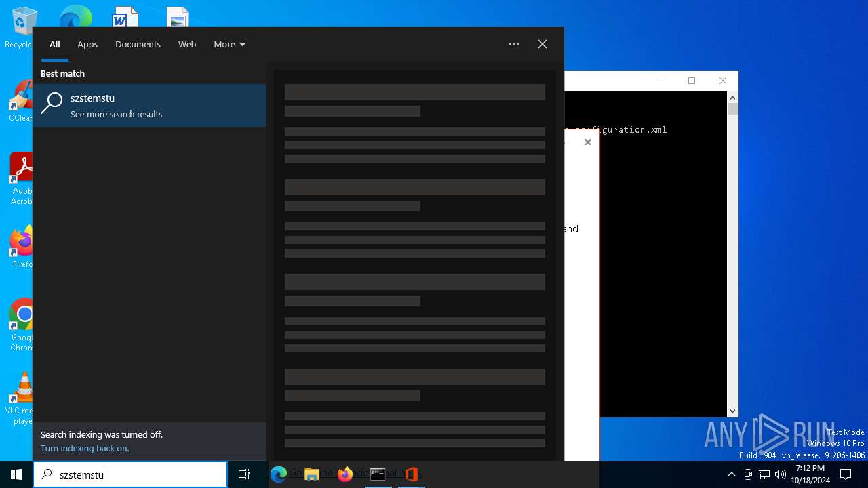The image size is (868, 488).
Task: Close the console window
Action: tap(722, 81)
